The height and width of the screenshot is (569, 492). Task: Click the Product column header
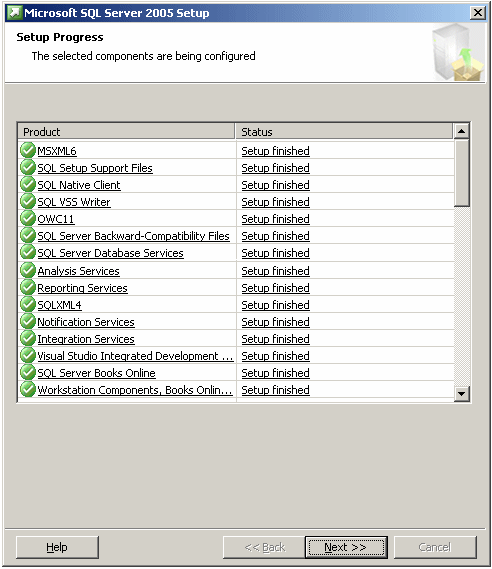point(126,131)
